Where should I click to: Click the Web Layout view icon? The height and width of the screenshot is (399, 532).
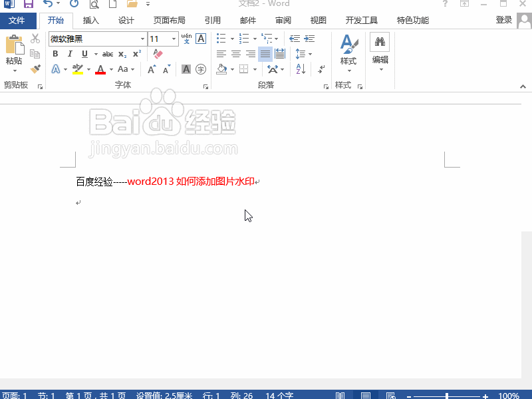pos(391,395)
